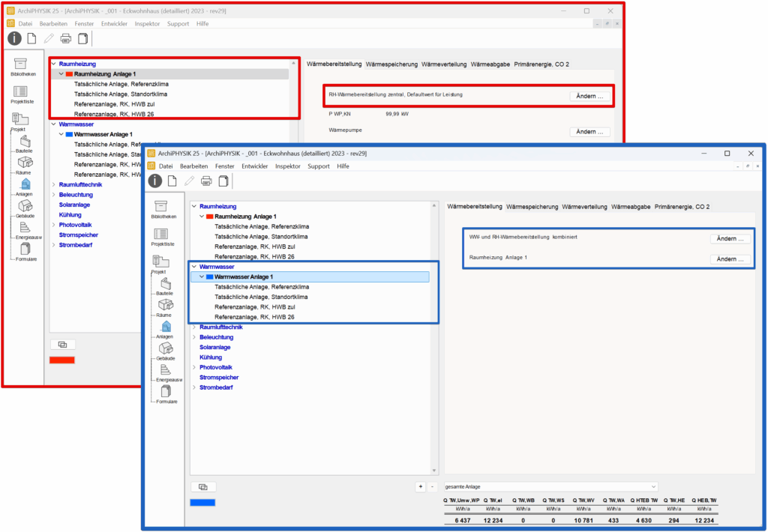Screen dimensions: 768x532
Task: Open Bauteile in front window sidebar
Action: click(x=165, y=286)
